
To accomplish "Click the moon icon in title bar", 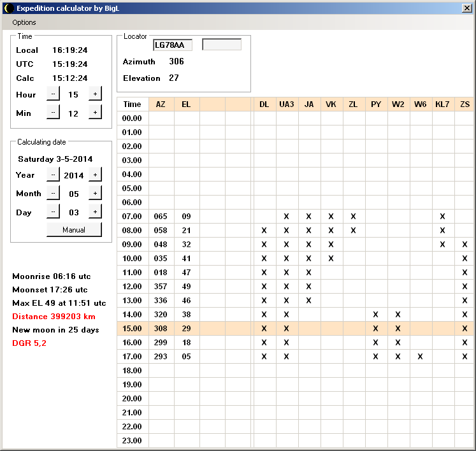I will point(8,8).
